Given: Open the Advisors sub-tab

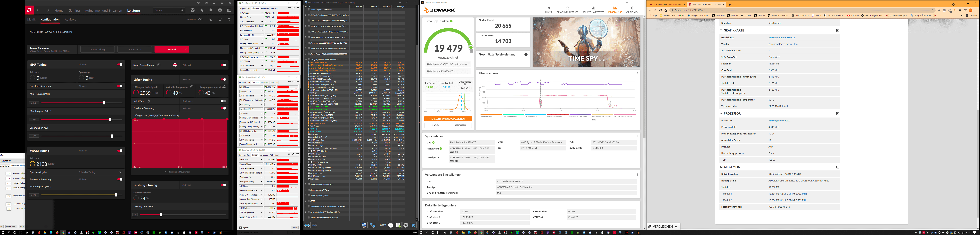Looking at the screenshot, I should pyautogui.click(x=70, y=19).
